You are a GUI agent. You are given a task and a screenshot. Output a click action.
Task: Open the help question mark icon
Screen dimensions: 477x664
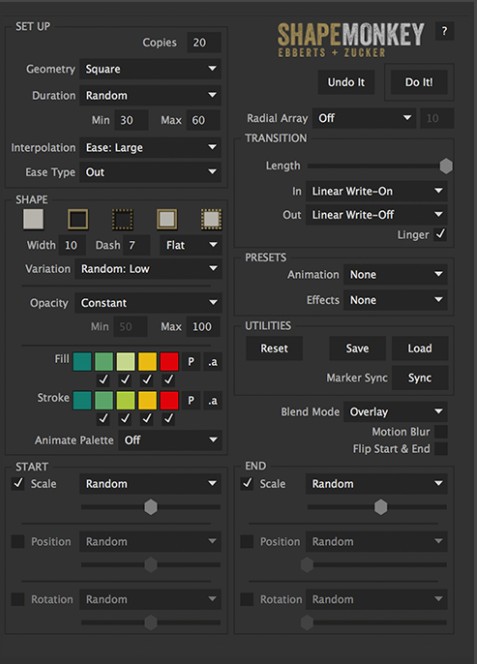point(444,31)
